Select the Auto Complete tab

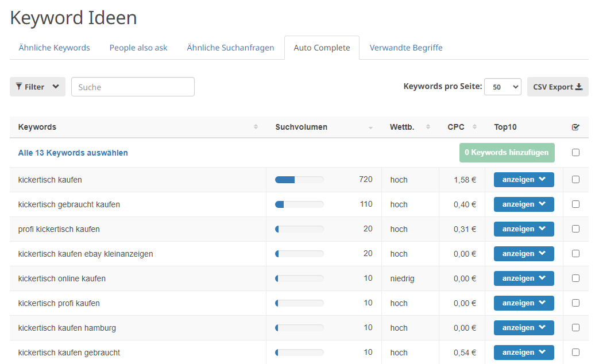(x=322, y=48)
